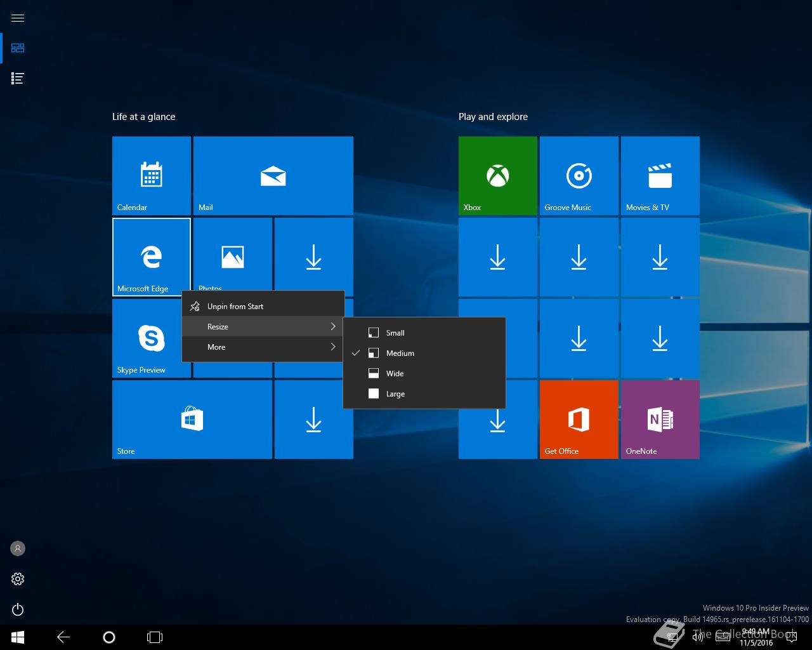The width and height of the screenshot is (812, 650).
Task: Set tile size to Wide
Action: [x=424, y=373]
